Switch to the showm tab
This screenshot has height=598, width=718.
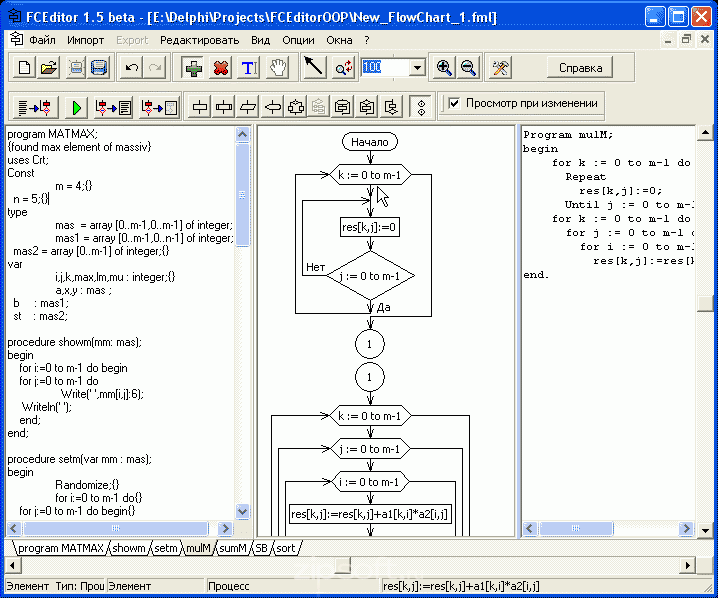(x=128, y=548)
